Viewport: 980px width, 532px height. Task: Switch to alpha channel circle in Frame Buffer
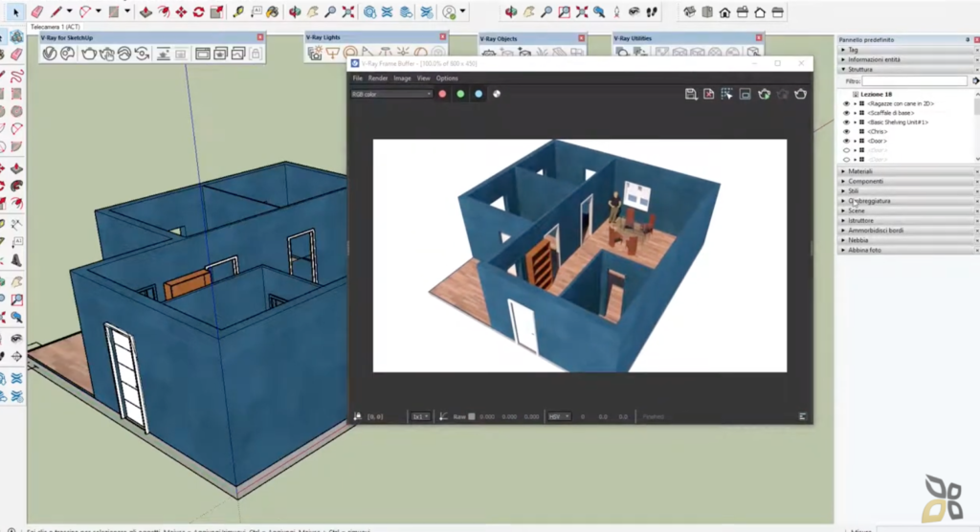[497, 94]
